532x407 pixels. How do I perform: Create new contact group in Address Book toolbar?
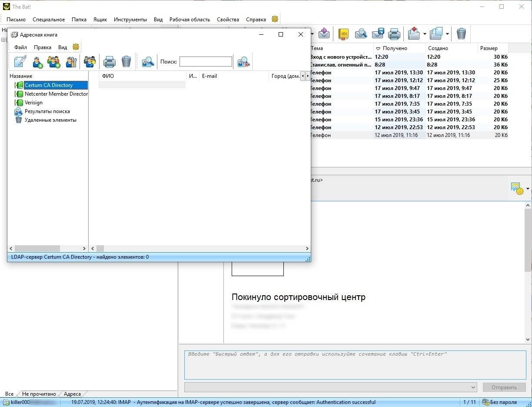pos(54,62)
